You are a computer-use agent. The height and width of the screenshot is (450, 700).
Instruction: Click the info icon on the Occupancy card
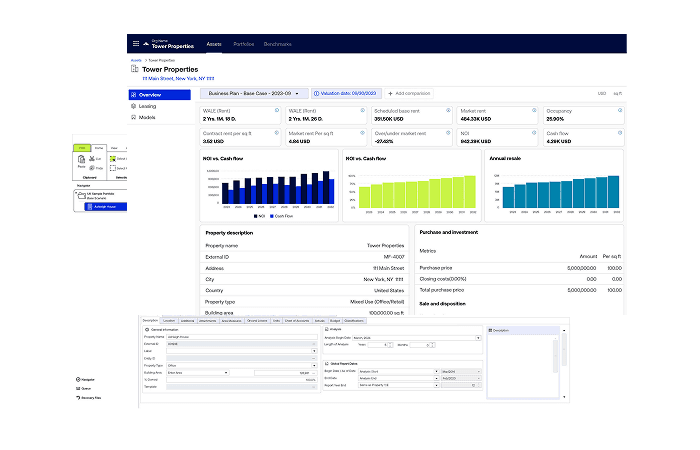tap(620, 108)
